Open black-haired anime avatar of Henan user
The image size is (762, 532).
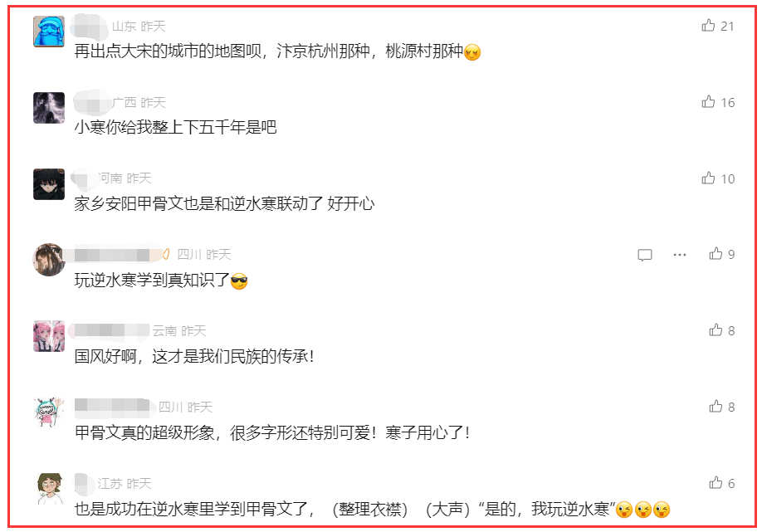[49, 183]
